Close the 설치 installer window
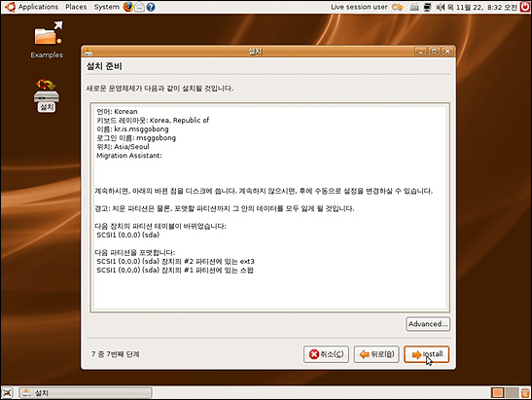This screenshot has height=400, width=532. [x=447, y=52]
